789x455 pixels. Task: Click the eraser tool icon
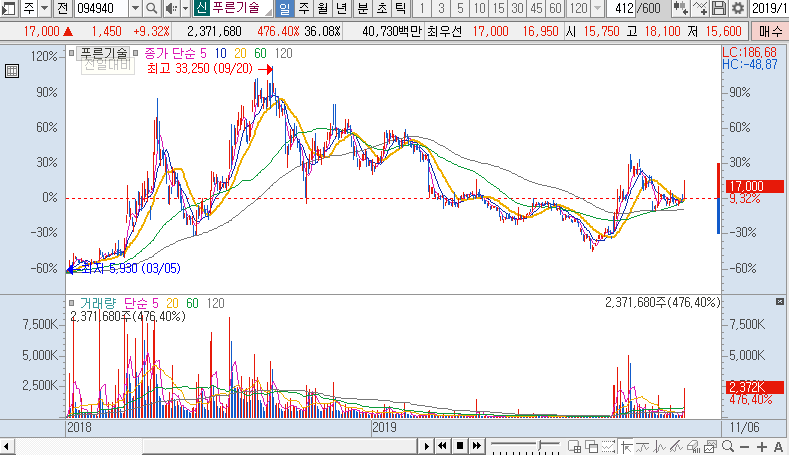click(693, 446)
